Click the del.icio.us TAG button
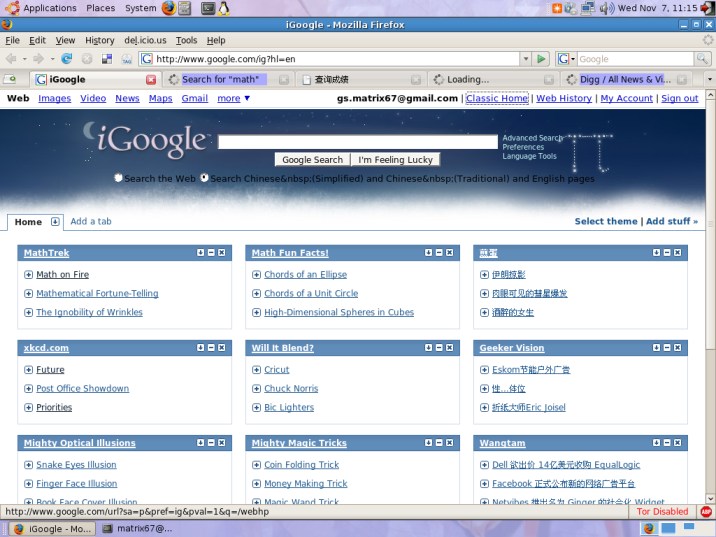 pos(127,58)
